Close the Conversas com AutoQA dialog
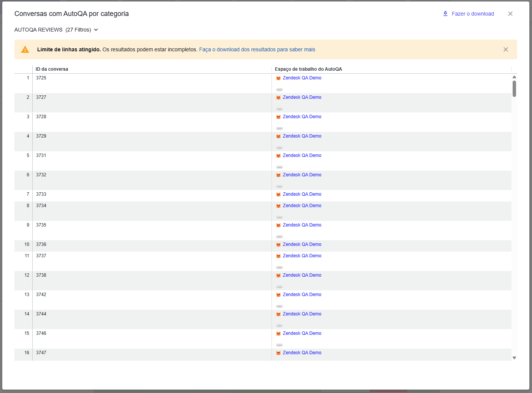The width and height of the screenshot is (532, 393). [x=510, y=14]
